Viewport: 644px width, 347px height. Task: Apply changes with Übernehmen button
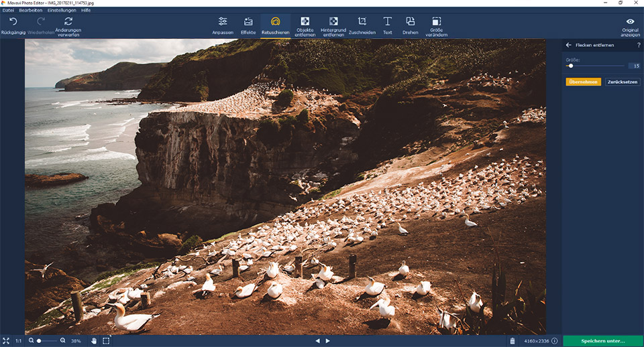coord(583,82)
